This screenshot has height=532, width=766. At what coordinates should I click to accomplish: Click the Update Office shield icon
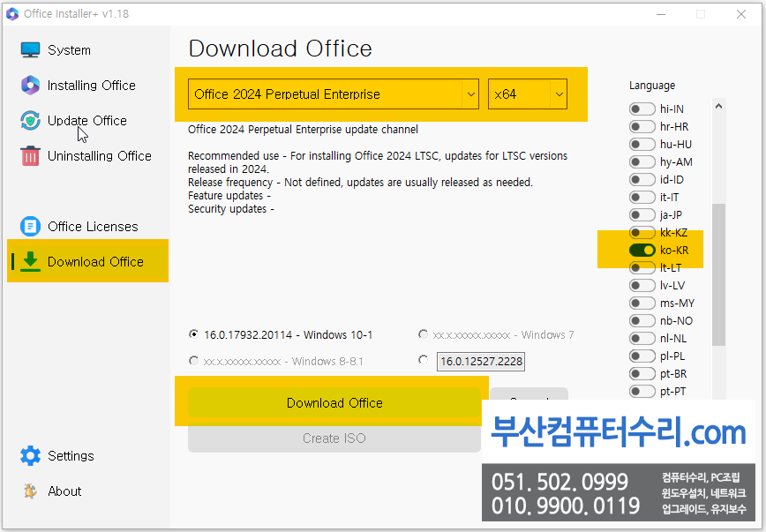point(30,120)
